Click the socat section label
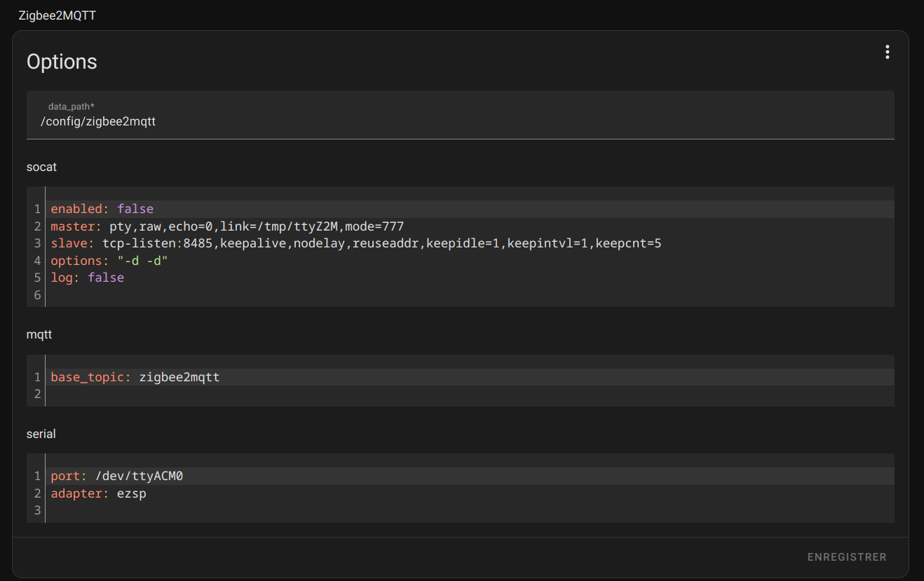This screenshot has width=924, height=581. (41, 167)
